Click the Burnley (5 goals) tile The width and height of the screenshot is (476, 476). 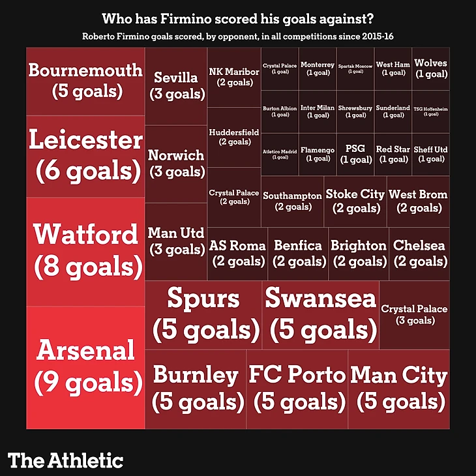195,389
